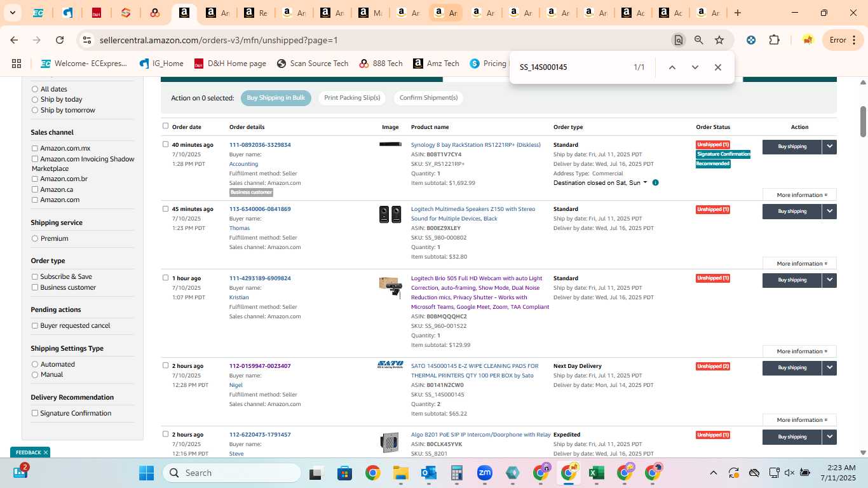The width and height of the screenshot is (868, 488).
Task: Open the Google Lens icon in address bar
Action: point(679,40)
